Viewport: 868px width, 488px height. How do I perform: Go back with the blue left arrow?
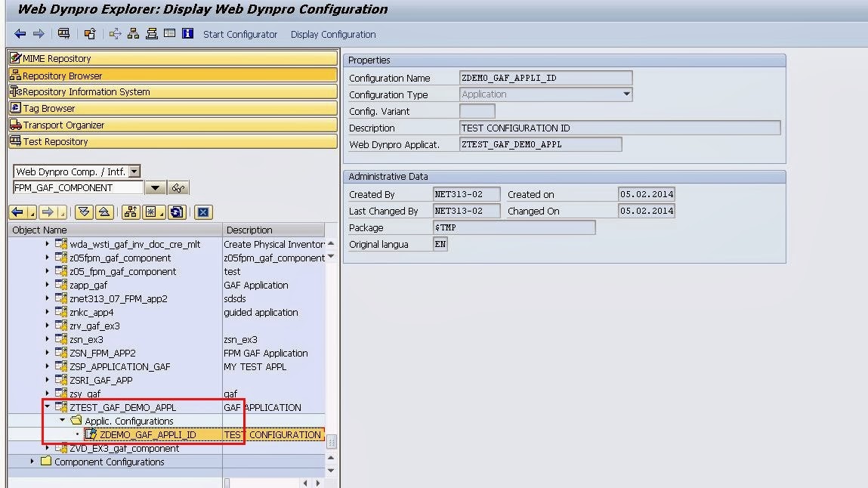pos(20,34)
